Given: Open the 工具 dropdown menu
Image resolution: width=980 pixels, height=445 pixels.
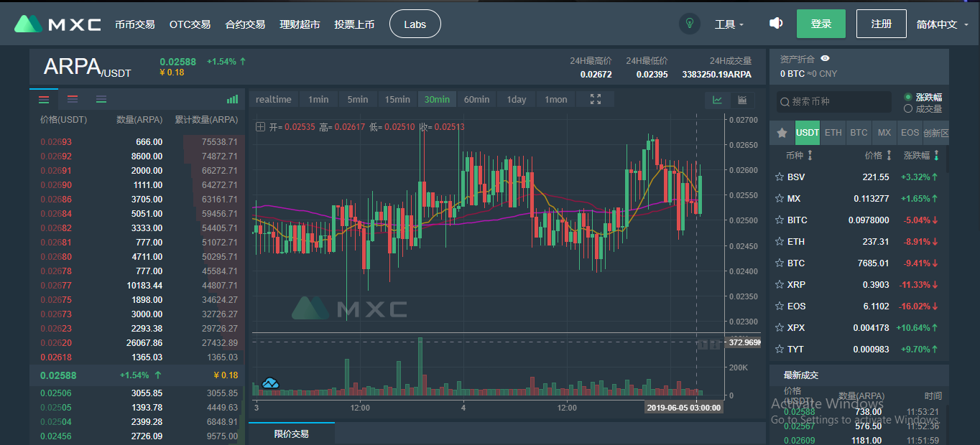Looking at the screenshot, I should pos(729,24).
